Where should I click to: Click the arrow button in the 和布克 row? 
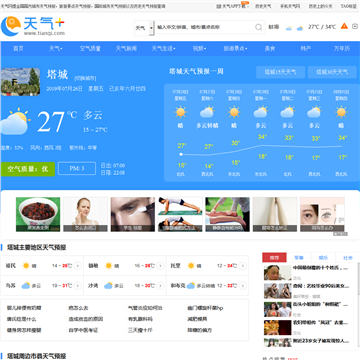click(243, 286)
